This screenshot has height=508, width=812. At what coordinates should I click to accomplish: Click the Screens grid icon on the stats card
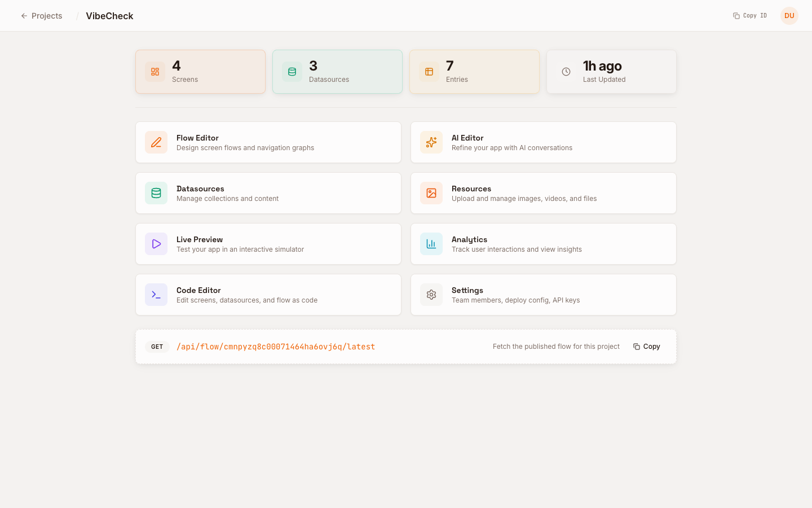[155, 72]
